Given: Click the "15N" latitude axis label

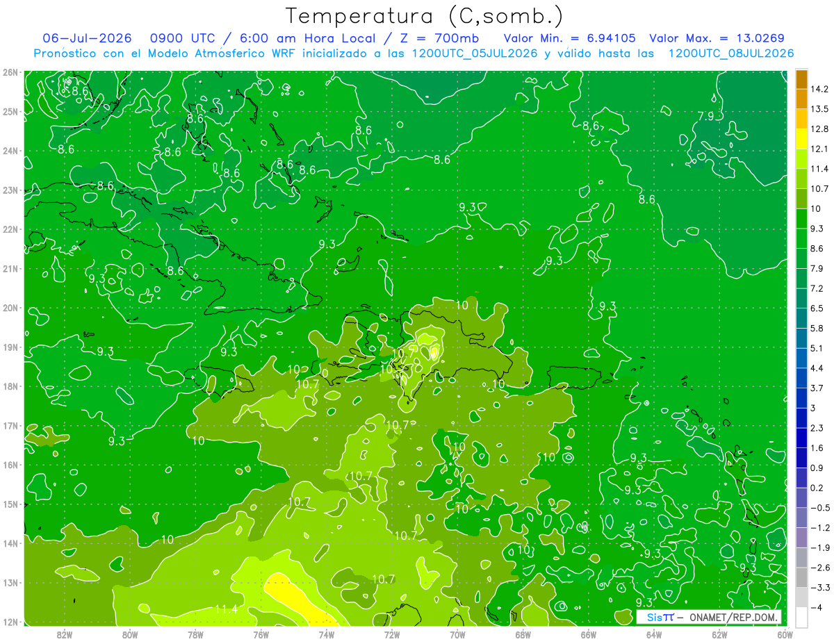Looking at the screenshot, I should pyautogui.click(x=10, y=504).
